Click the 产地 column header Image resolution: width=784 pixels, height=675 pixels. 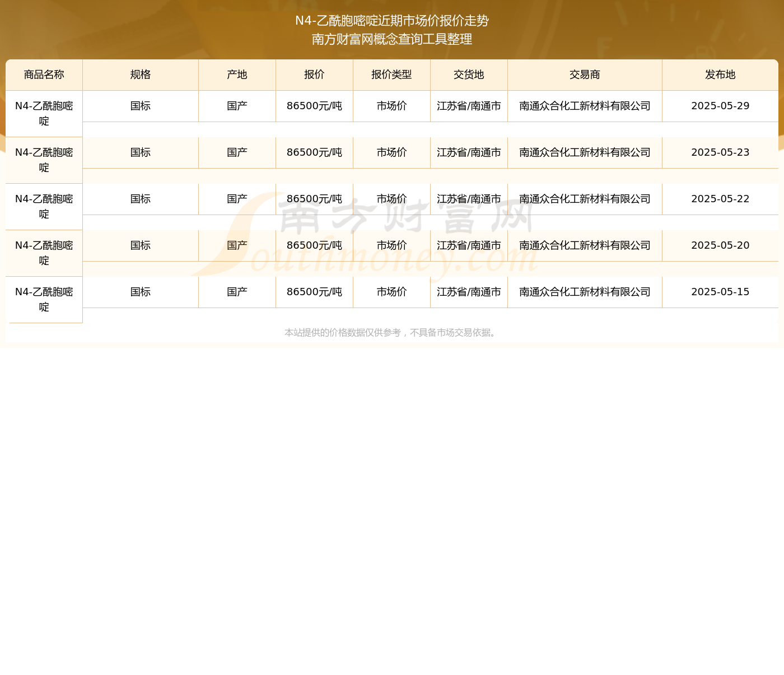(x=237, y=75)
